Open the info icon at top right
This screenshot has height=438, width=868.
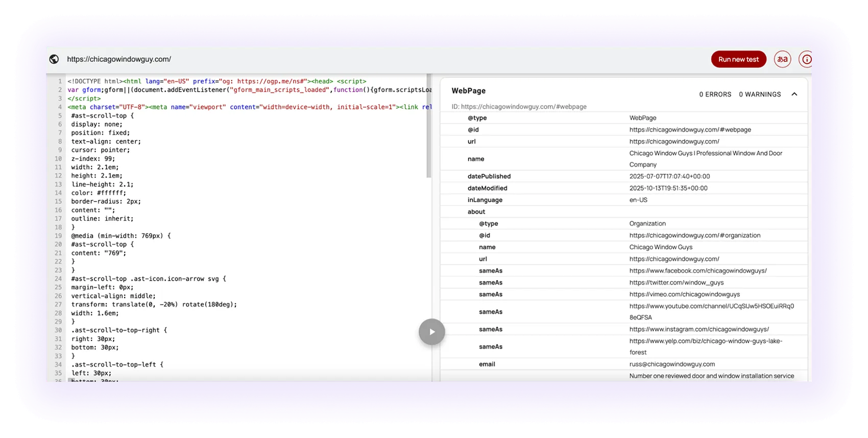click(806, 59)
